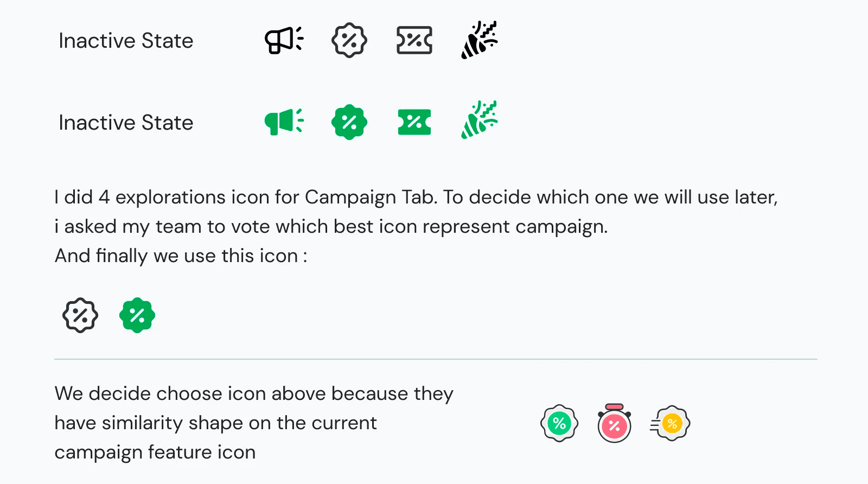868x484 pixels.
Task: Click the green filled megaphone icon
Action: coord(283,122)
